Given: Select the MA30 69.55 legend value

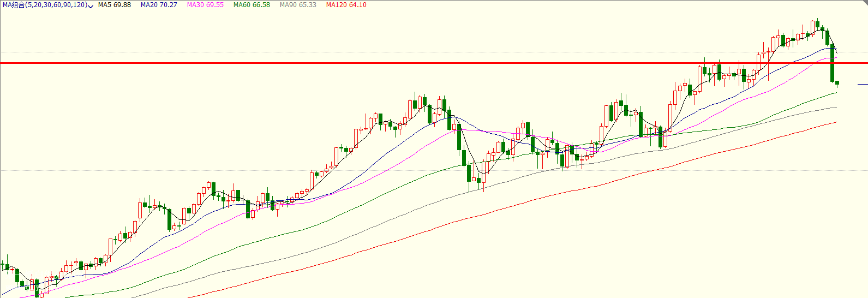Looking at the screenshot, I should [205, 5].
